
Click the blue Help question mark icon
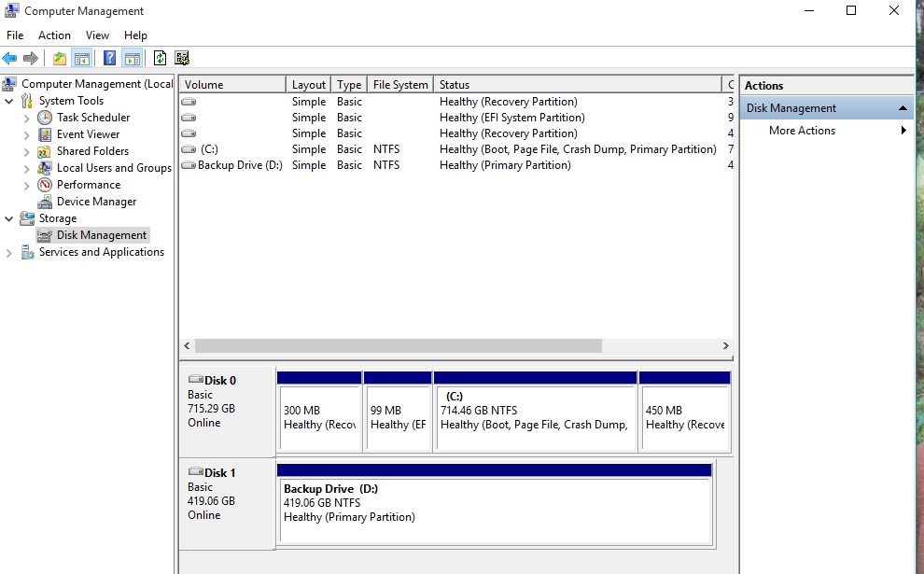pyautogui.click(x=109, y=58)
